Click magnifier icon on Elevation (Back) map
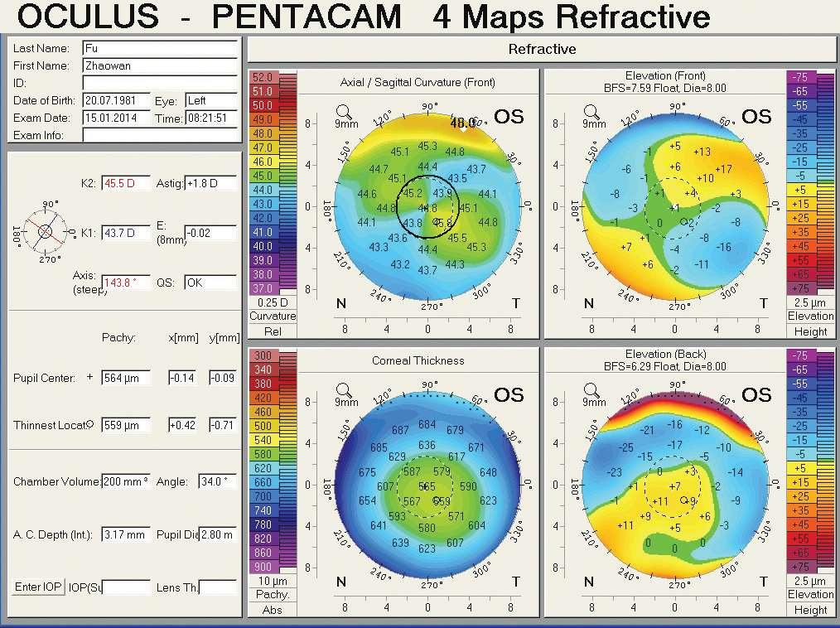 point(591,389)
